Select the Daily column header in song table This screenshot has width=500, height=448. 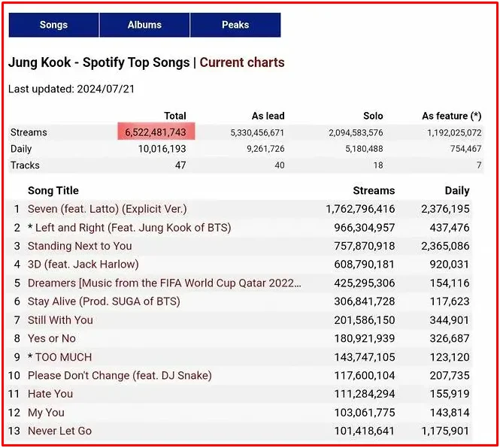(x=457, y=191)
